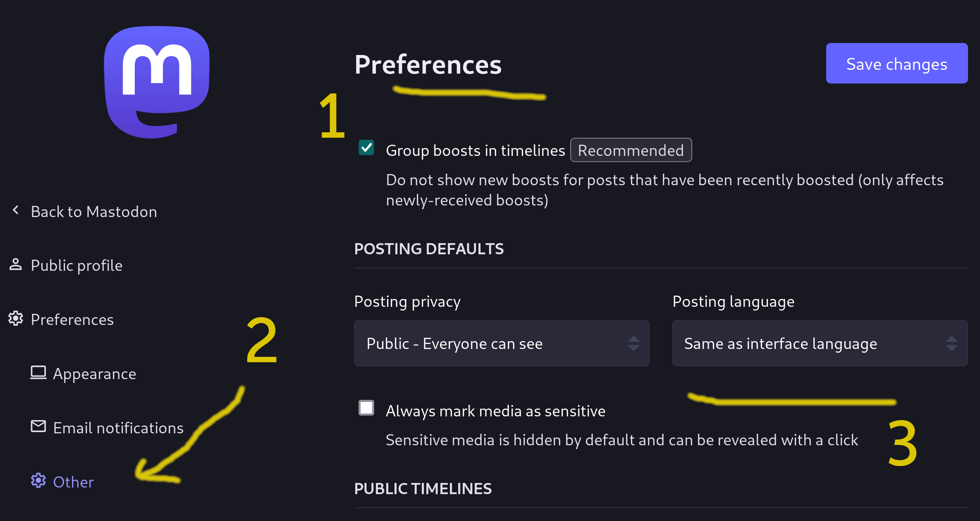Viewport: 980px width, 521px height.
Task: Open Email notifications settings
Action: tap(118, 428)
